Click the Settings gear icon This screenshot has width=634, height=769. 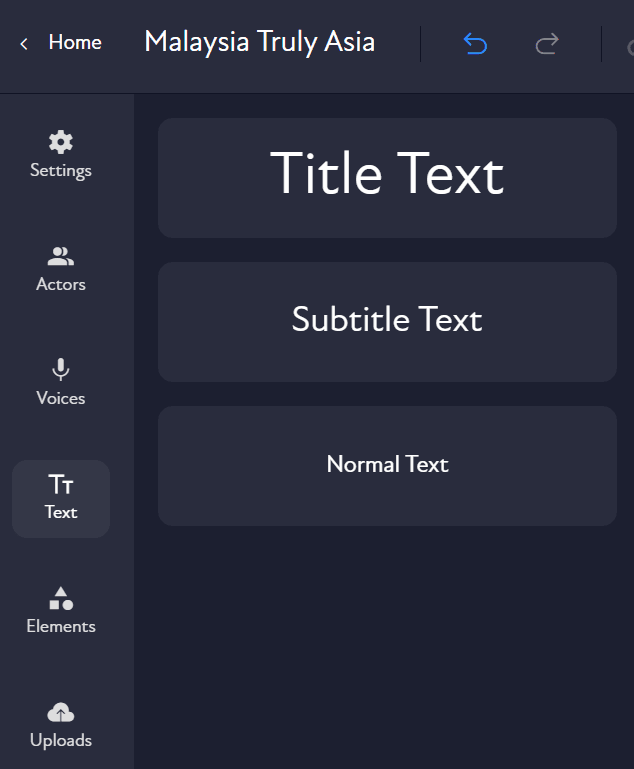tap(61, 142)
